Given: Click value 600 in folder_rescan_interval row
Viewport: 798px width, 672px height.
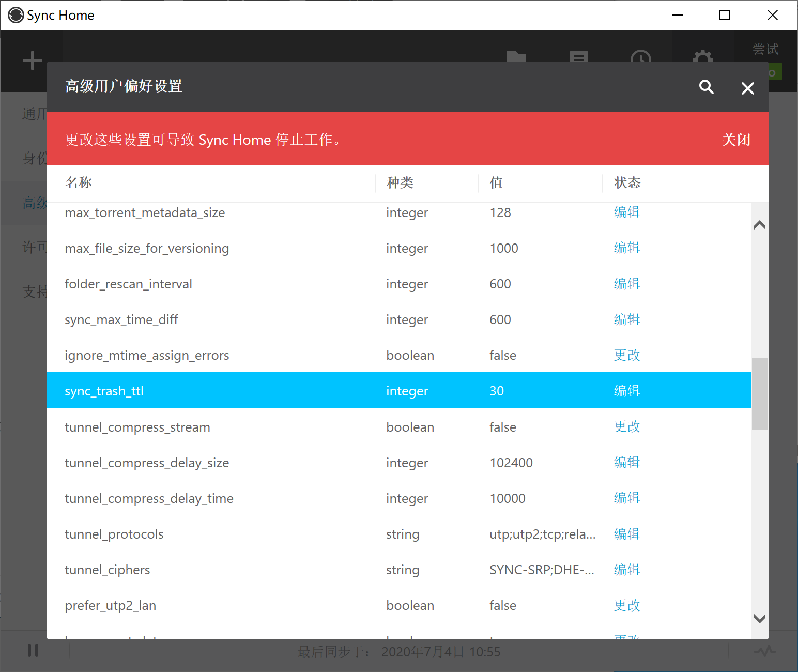Looking at the screenshot, I should tap(500, 284).
